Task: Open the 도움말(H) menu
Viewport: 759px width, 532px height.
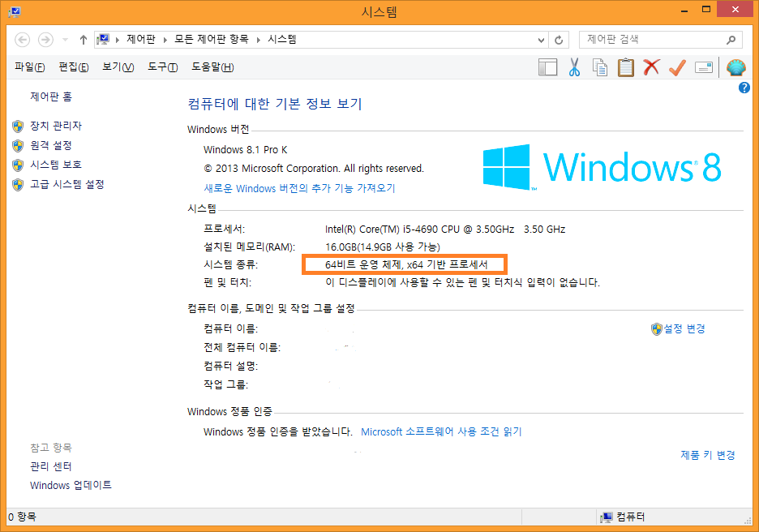Action: [212, 66]
